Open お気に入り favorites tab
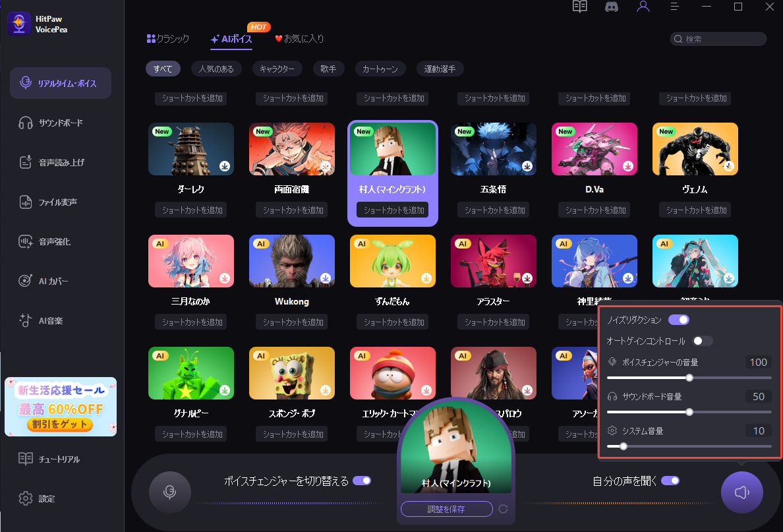The image size is (783, 532). coord(300,38)
